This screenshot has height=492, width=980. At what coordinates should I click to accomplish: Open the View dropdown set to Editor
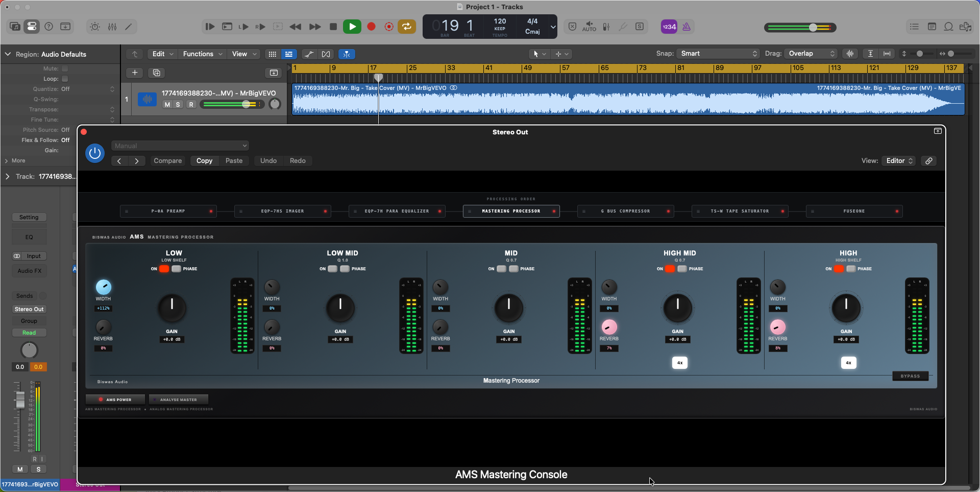[x=899, y=160]
